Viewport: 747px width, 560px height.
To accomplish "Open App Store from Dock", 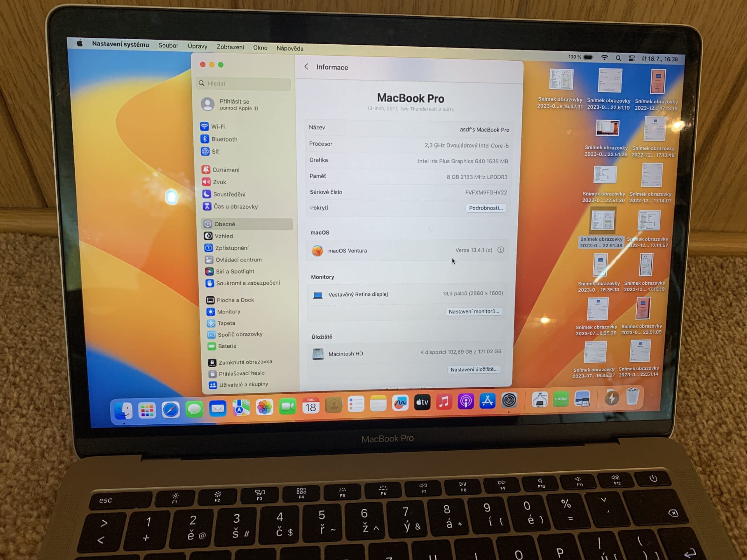I will pyautogui.click(x=487, y=401).
